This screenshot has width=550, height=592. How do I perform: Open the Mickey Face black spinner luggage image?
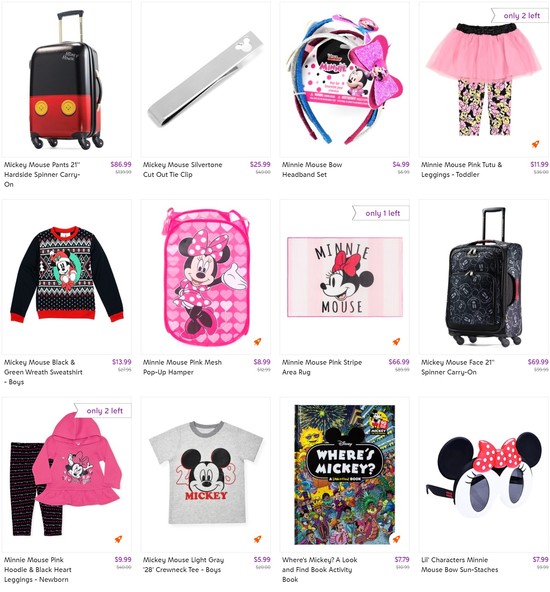(x=484, y=276)
